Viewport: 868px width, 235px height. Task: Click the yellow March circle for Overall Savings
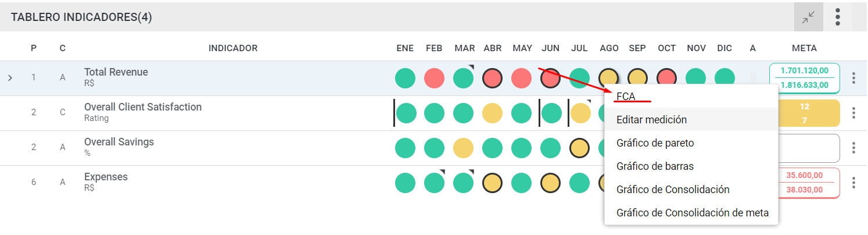pyautogui.click(x=463, y=148)
